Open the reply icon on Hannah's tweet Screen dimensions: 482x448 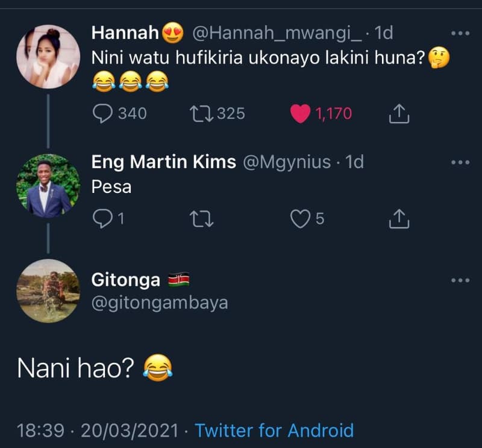tap(105, 113)
